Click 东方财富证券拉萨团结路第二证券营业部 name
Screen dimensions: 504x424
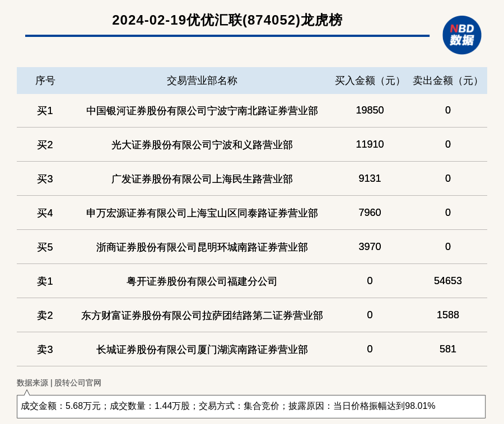(x=202, y=315)
